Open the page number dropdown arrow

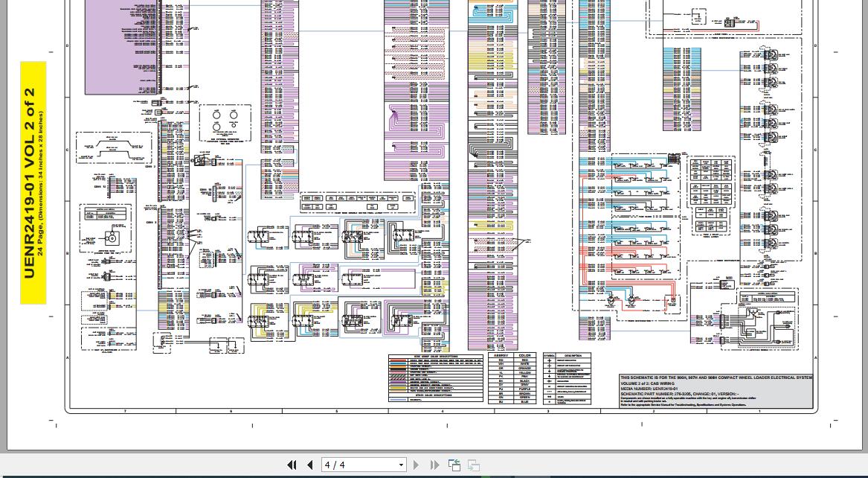click(x=401, y=465)
